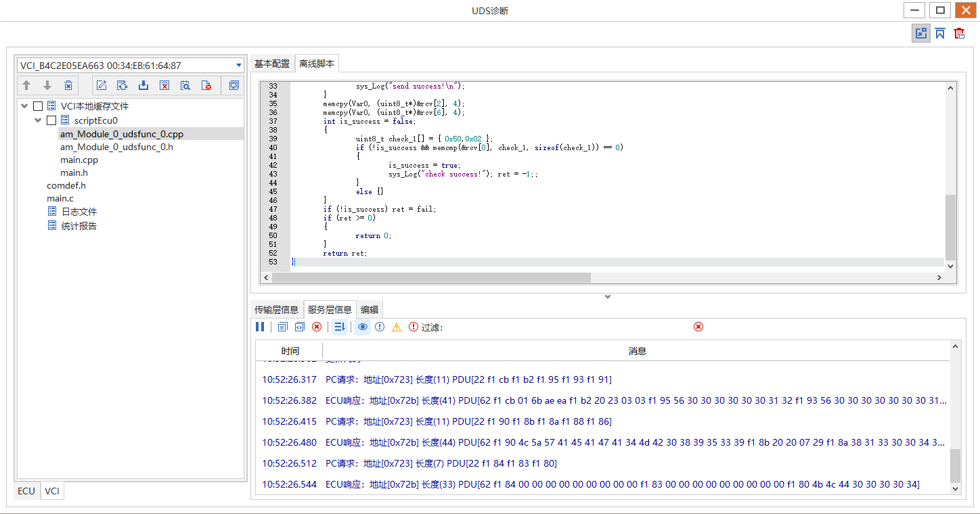Click the yellow warning triangle filter icon

tap(396, 327)
